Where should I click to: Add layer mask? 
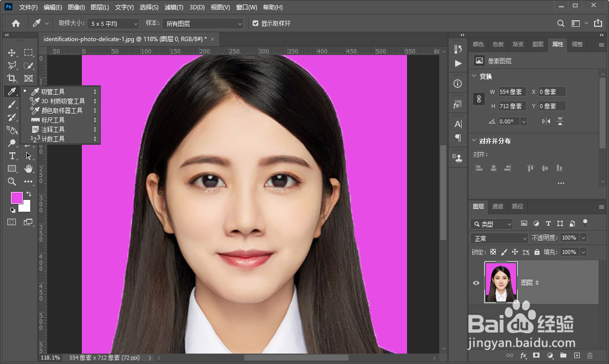point(536,356)
